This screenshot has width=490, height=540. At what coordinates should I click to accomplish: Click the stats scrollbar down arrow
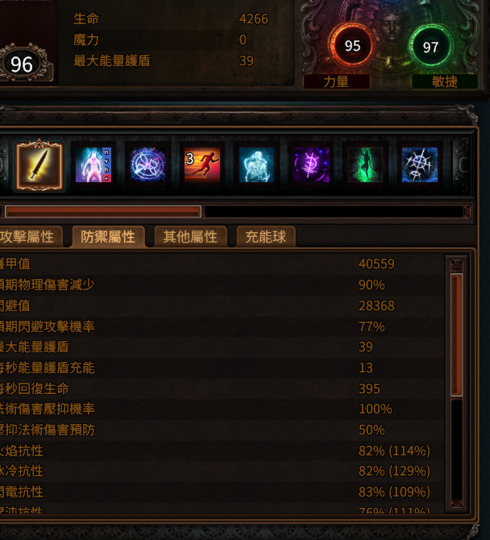[457, 503]
